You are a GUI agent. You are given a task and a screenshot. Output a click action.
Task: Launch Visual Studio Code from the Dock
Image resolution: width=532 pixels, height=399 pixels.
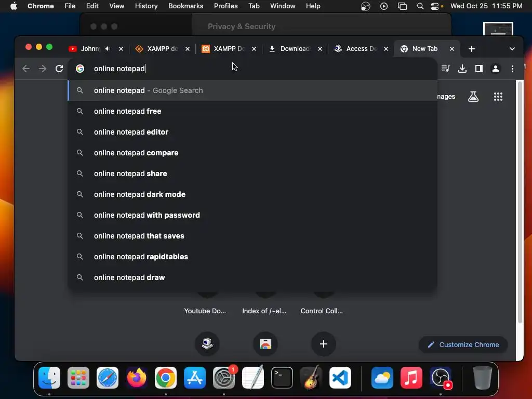click(x=340, y=378)
